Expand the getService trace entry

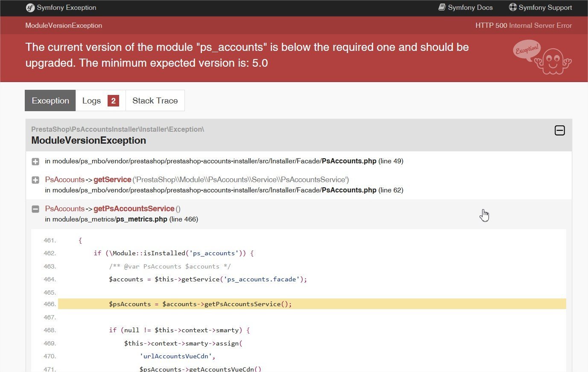(x=35, y=180)
